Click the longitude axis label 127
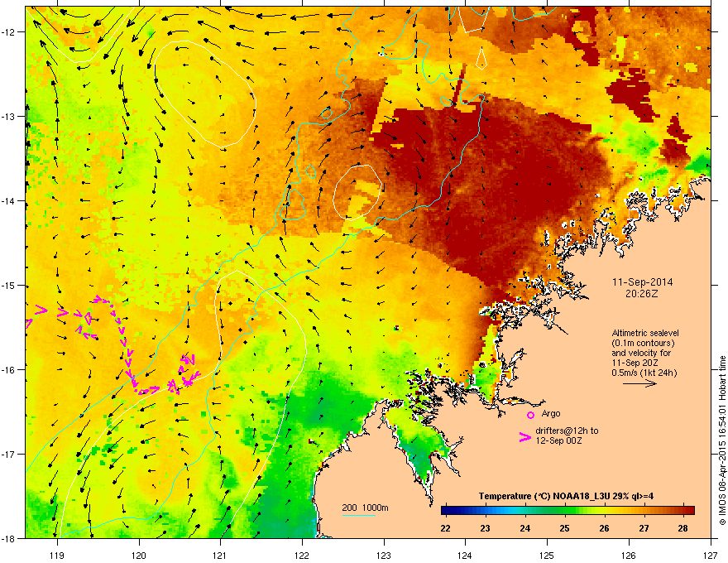This screenshot has width=728, height=563. click(711, 555)
